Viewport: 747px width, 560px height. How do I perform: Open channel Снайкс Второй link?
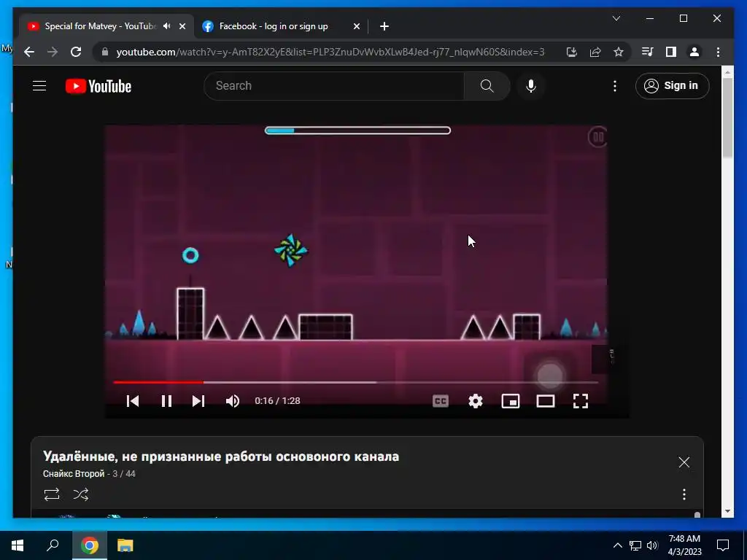click(74, 474)
